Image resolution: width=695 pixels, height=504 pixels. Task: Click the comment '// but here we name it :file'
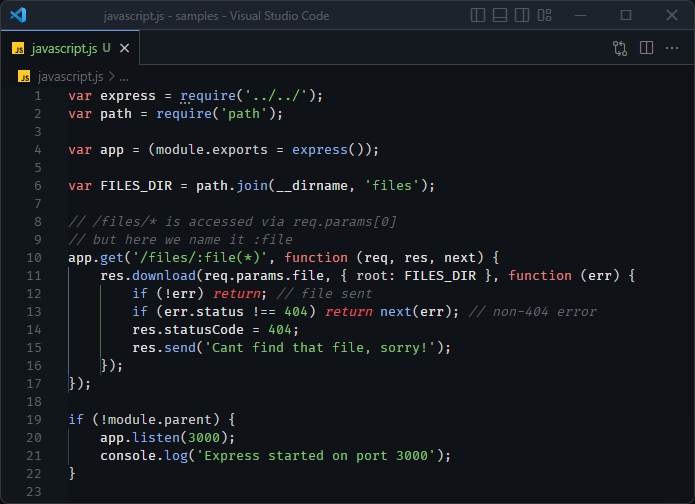pyautogui.click(x=180, y=240)
